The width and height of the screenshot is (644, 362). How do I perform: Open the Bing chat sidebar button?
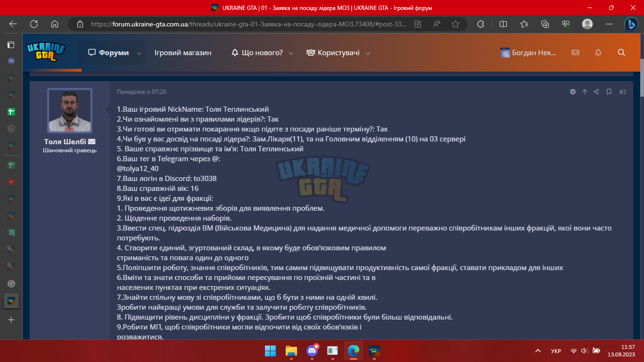click(631, 24)
